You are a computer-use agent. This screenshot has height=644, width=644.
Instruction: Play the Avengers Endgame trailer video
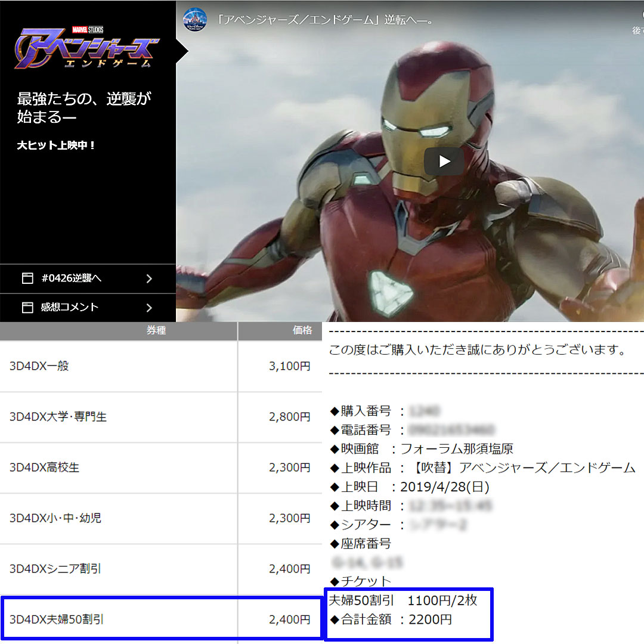(x=444, y=161)
